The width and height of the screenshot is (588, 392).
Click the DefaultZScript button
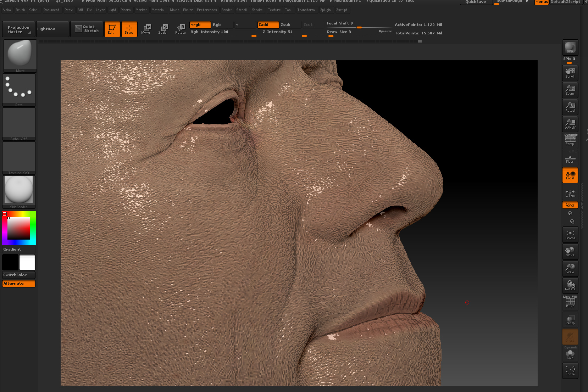point(565,2)
